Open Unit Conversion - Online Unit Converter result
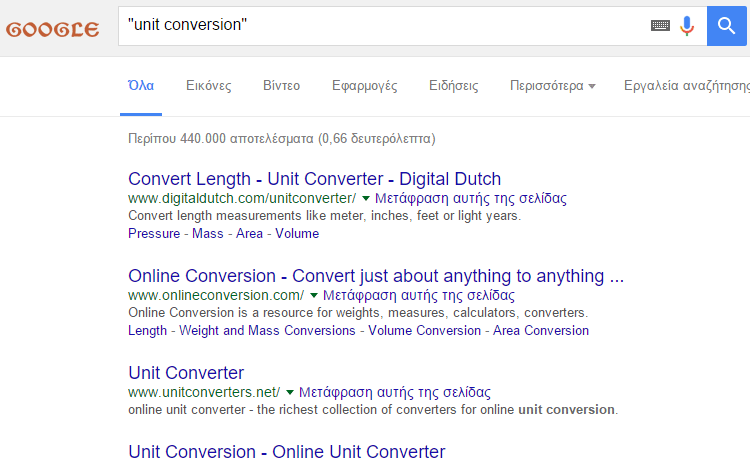The image size is (750, 459). click(x=287, y=451)
